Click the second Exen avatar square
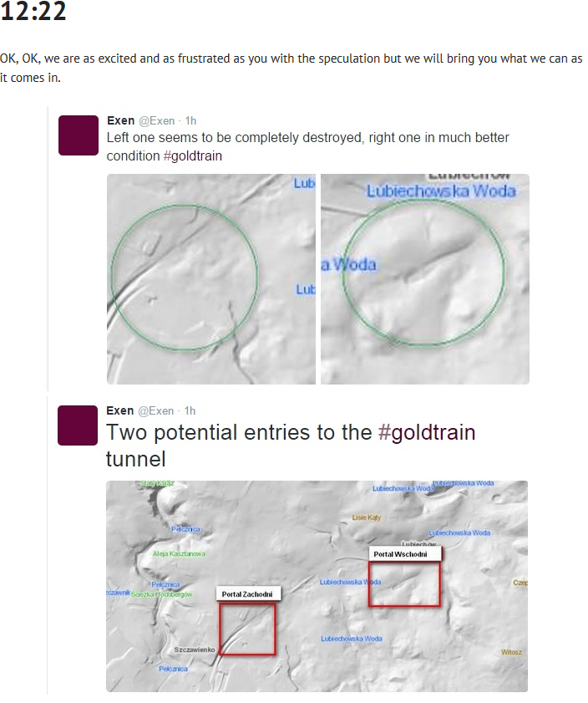 [x=78, y=425]
